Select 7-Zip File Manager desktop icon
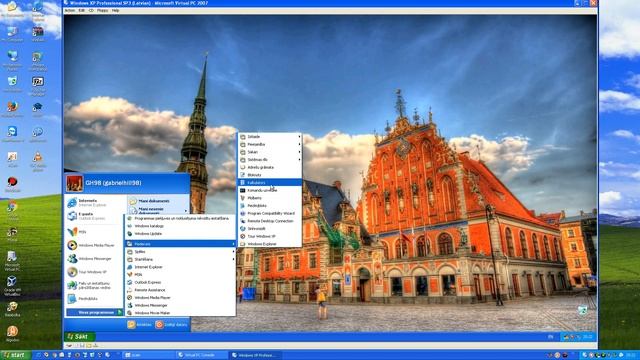 click(38, 87)
